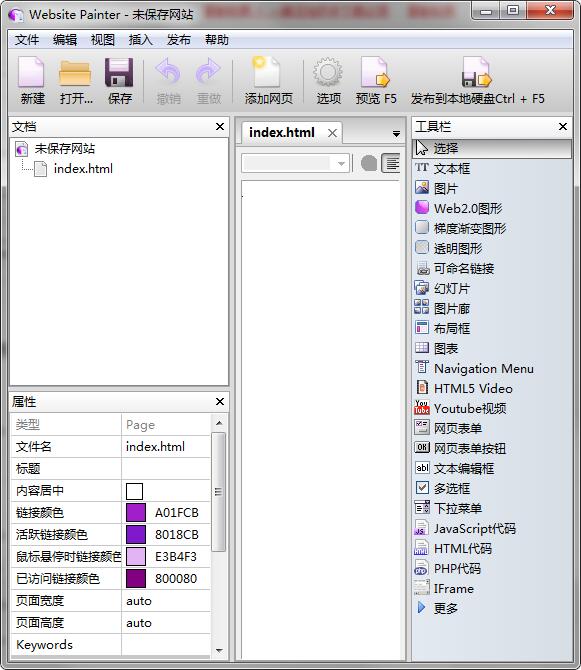Viewport: 581px width, 670px height.
Task: Toggle the paragraph alignment button in editor toolbar
Action: 391,163
